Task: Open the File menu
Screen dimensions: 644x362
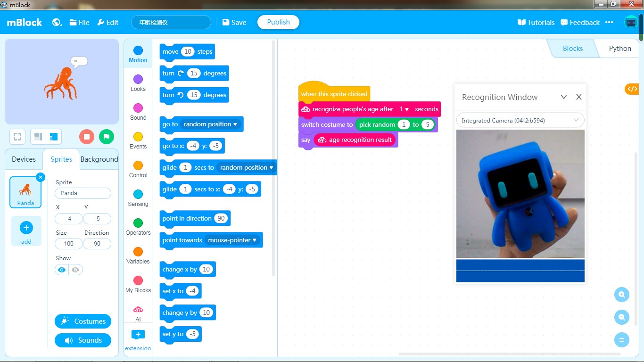Action: tap(79, 22)
